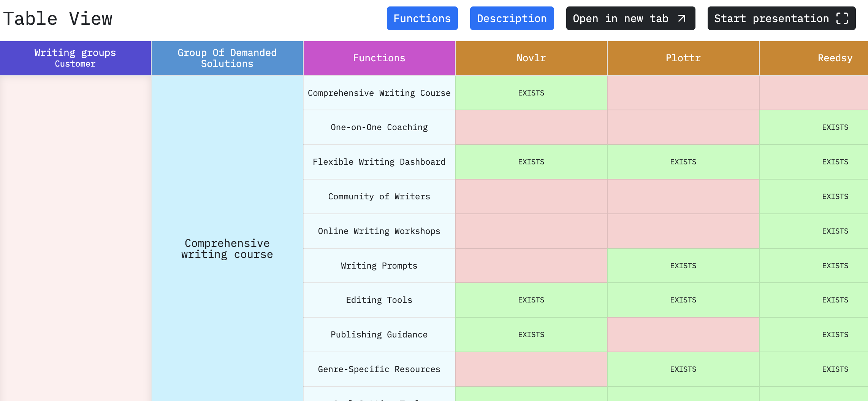Click the empty Plottr cell for One-on-One Coaching
Viewport: 868px width, 401px height.
[683, 127]
